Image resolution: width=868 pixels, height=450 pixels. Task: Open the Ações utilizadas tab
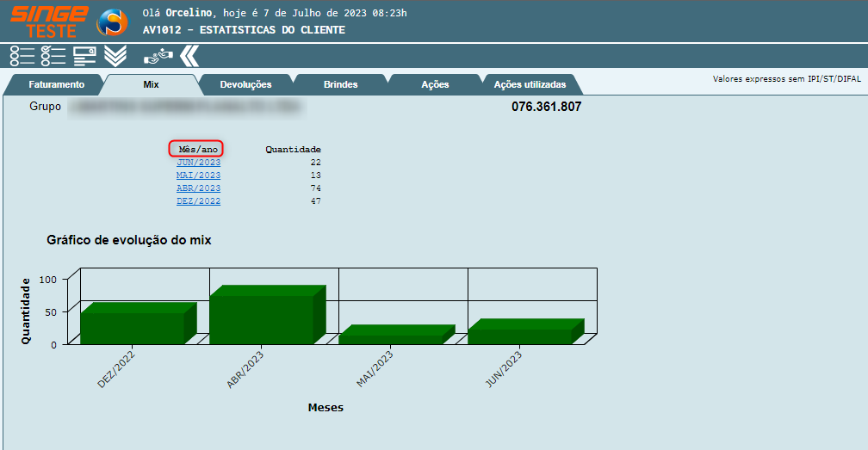(x=530, y=85)
